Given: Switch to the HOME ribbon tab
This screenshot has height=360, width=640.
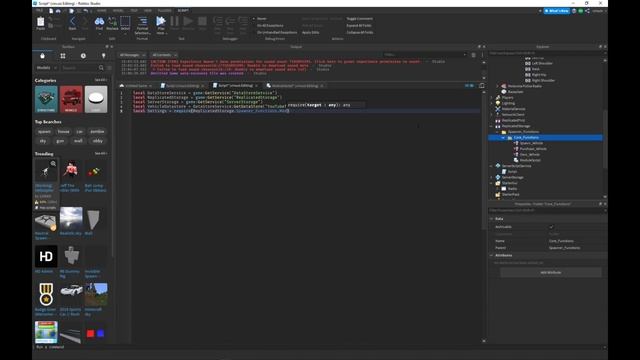Looking at the screenshot, I should point(102,11).
